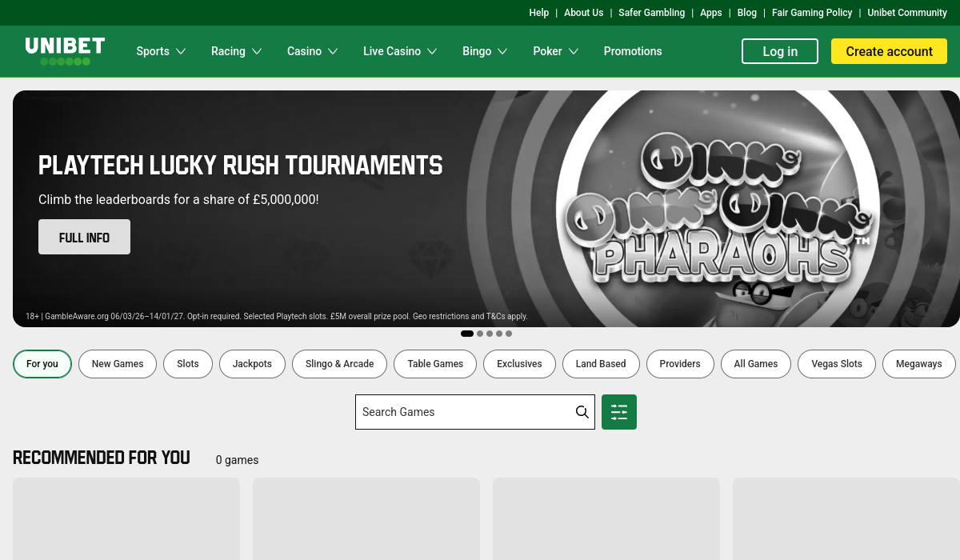This screenshot has width=960, height=560.
Task: Open the Promotions page
Action: coord(633,51)
